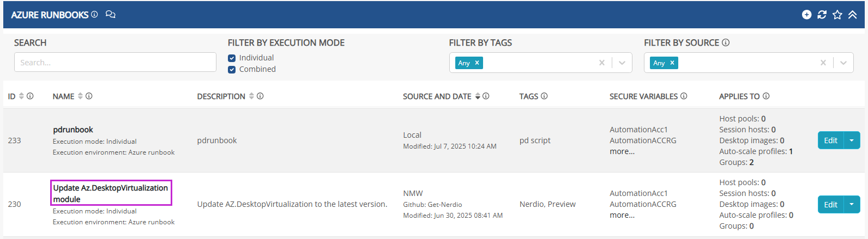
Task: Collapse the Azure Runbooks panel
Action: tap(853, 15)
